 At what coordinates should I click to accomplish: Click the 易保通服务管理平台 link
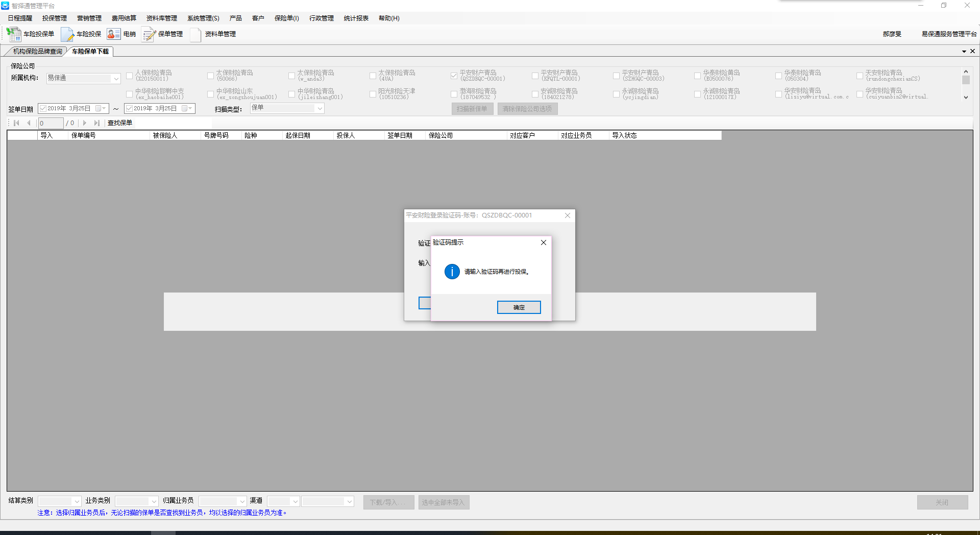click(949, 34)
